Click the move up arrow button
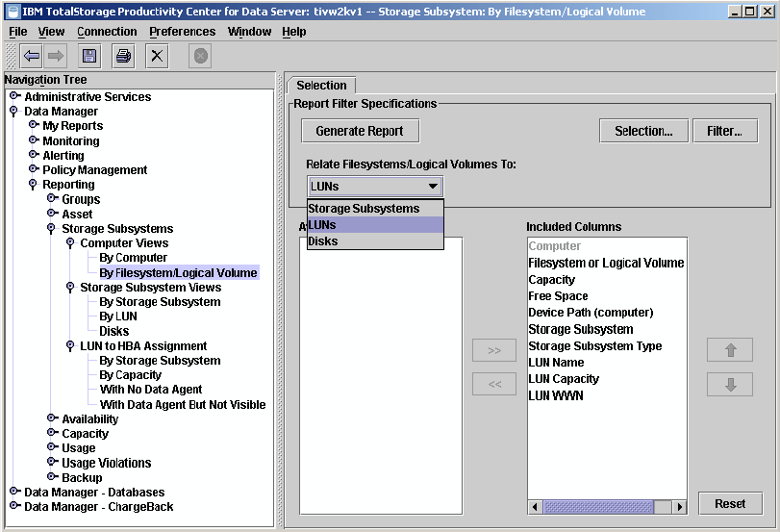 (730, 350)
